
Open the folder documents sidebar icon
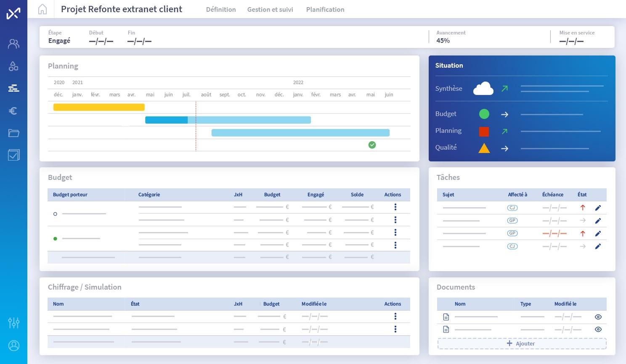[x=13, y=133]
